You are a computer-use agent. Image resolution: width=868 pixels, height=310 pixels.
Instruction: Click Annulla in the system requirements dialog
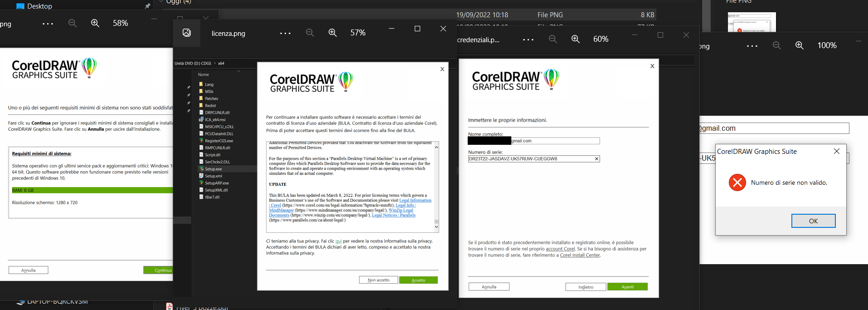(x=29, y=270)
